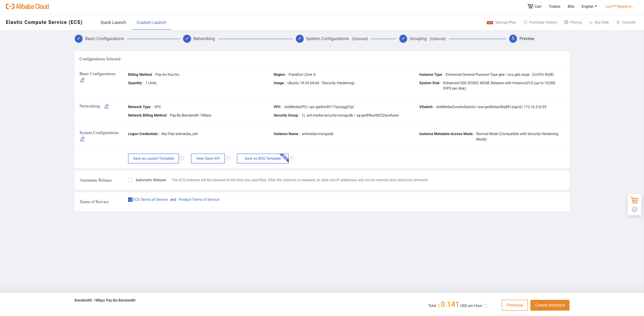Click Save as Launch Template button
Screen dimensions: 644x316
coord(153,158)
